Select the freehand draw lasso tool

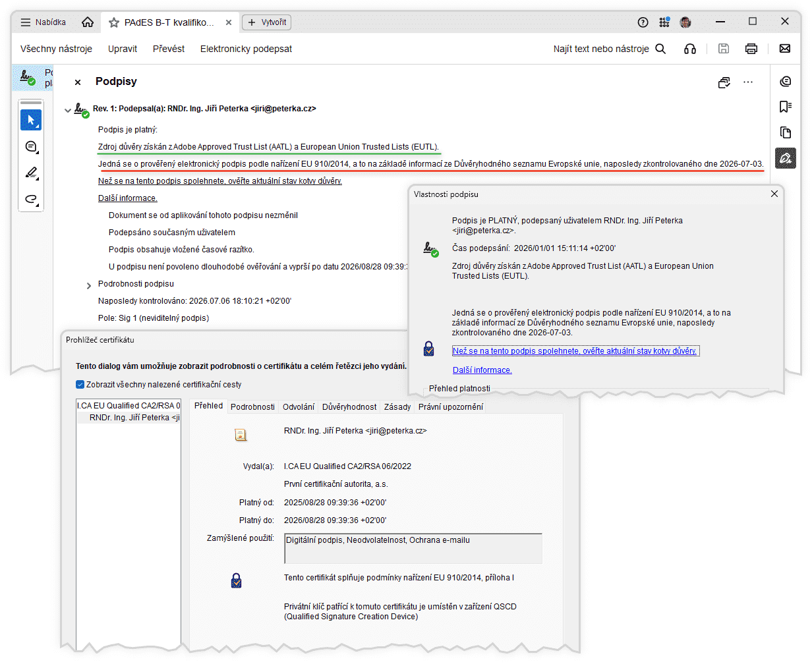pyautogui.click(x=31, y=199)
